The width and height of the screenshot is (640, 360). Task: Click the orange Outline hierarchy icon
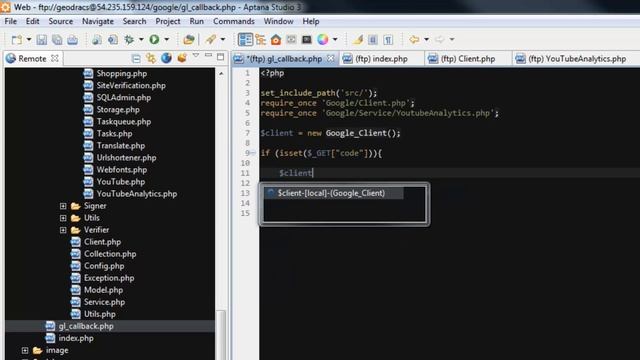260,40
